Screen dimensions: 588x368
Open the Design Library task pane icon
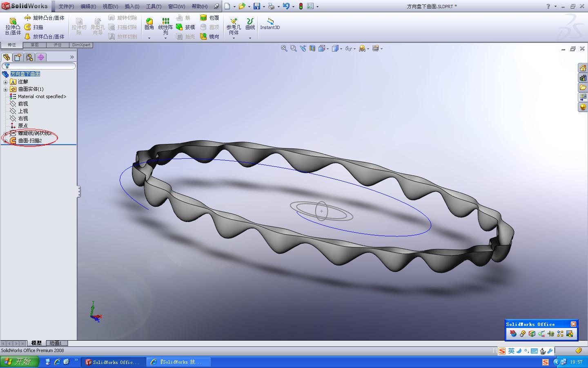[583, 78]
